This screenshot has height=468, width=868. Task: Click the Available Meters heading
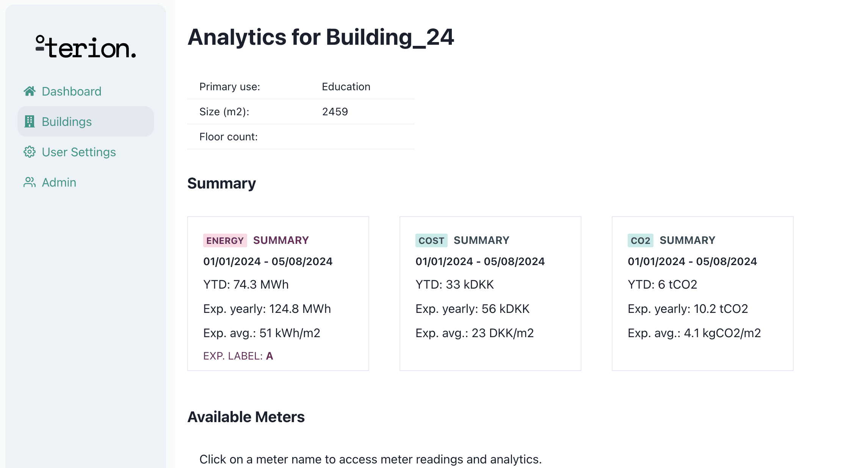coord(246,417)
